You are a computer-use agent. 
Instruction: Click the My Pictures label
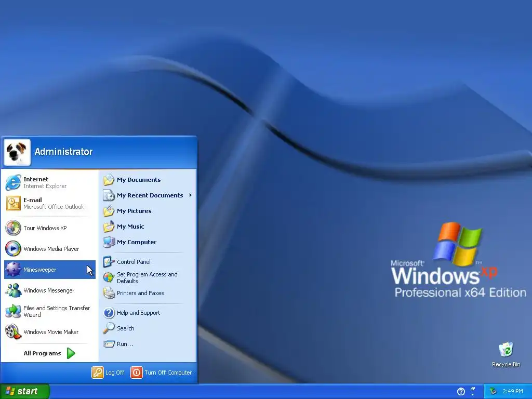pyautogui.click(x=134, y=211)
